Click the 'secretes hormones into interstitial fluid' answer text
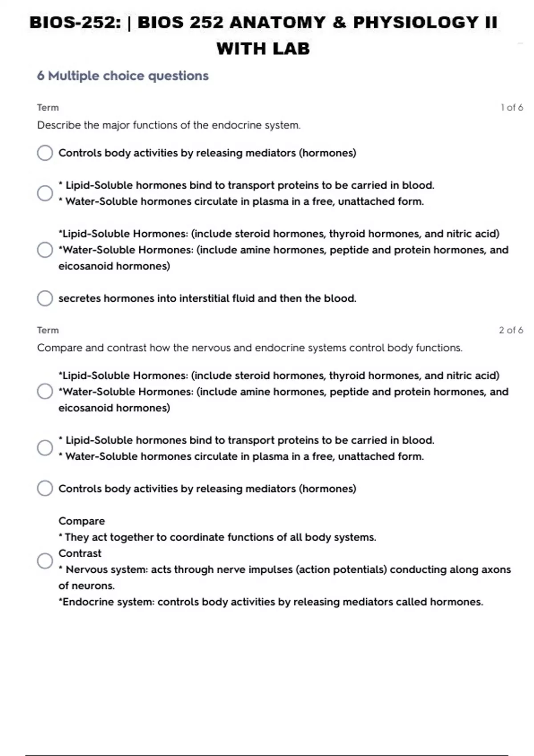Viewport: 534px width, 756px height. pyautogui.click(x=207, y=298)
